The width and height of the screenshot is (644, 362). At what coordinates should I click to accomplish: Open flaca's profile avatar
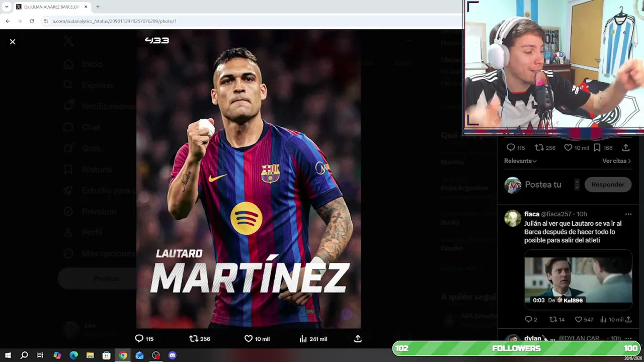coord(513,219)
